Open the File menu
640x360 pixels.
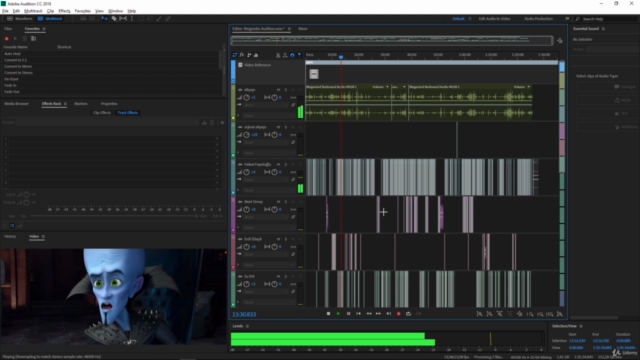pyautogui.click(x=5, y=11)
